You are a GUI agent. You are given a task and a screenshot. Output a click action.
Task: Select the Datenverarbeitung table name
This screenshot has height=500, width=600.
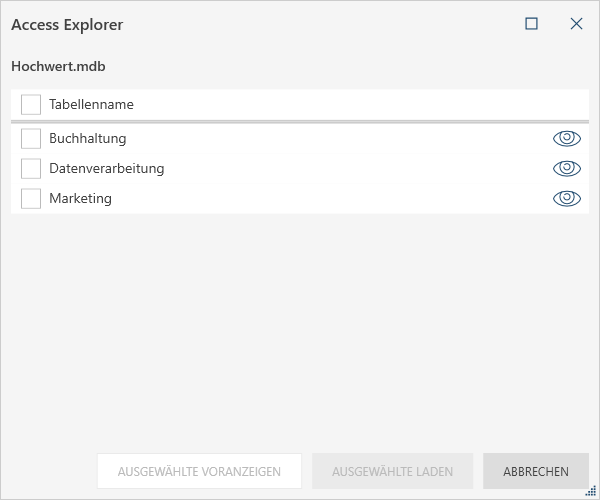pyautogui.click(x=106, y=169)
